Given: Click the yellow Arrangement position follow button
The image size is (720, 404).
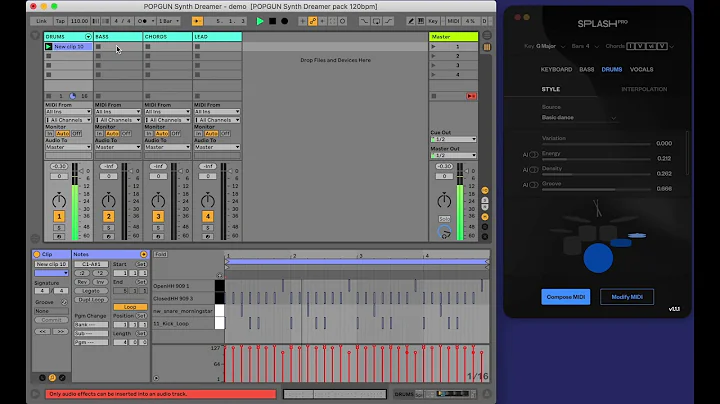Looking at the screenshot, I should tap(197, 21).
